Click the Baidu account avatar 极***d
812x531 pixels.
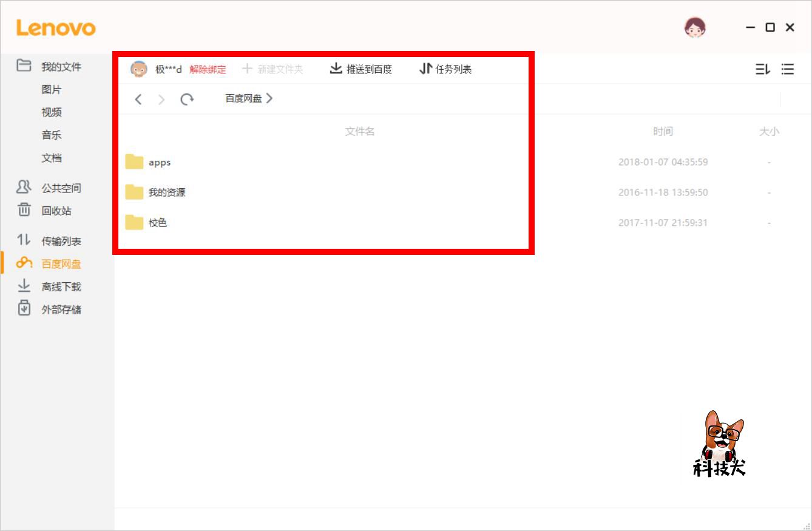[139, 69]
